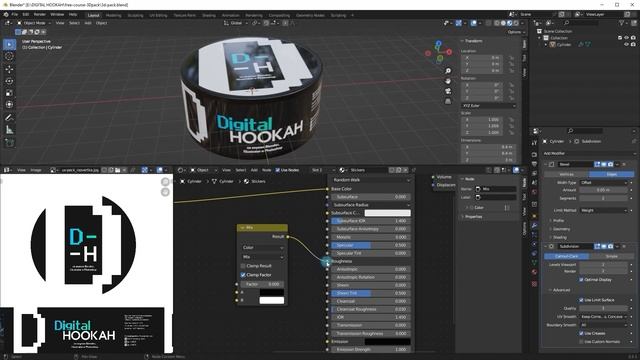Open UV Smooth dropdown
640x360 pixels.
coord(604,317)
